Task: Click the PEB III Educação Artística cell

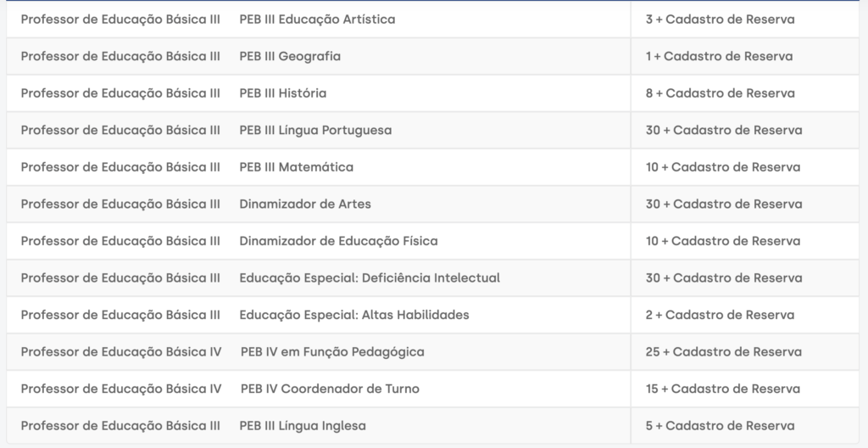Action: point(317,20)
